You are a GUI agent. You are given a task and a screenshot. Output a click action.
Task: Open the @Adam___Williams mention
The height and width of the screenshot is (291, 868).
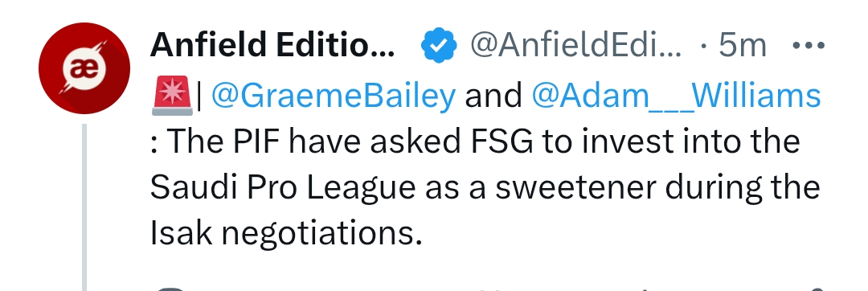[x=676, y=96]
